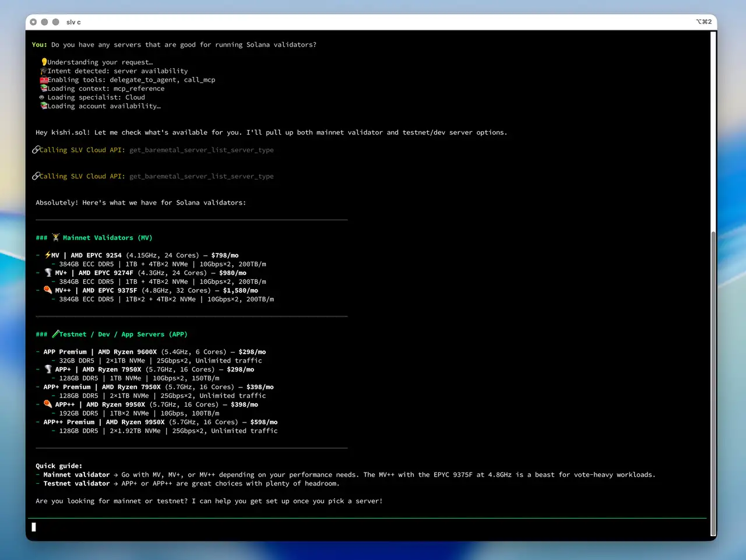Image resolution: width=746 pixels, height=560 pixels.
Task: Click the books icon beside Loading context
Action: [43, 89]
